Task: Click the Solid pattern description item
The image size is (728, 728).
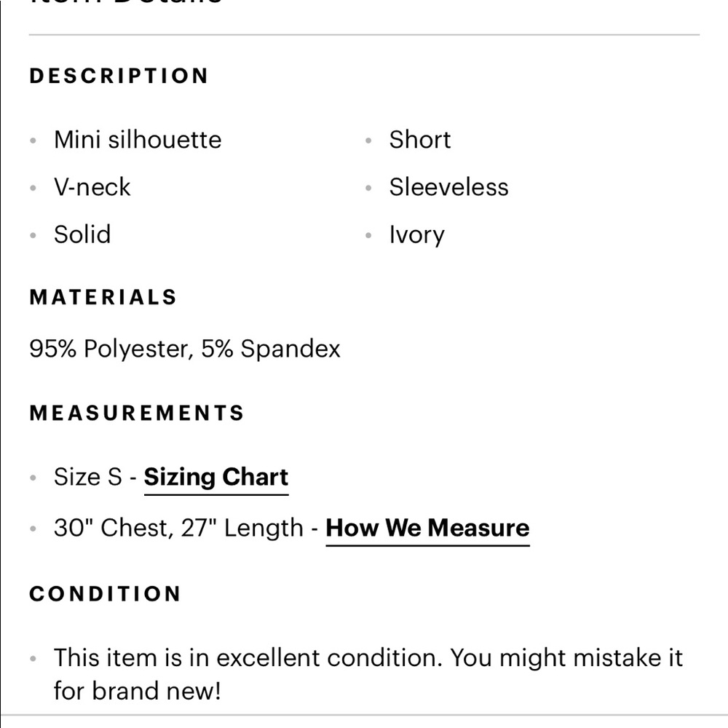Action: (82, 234)
